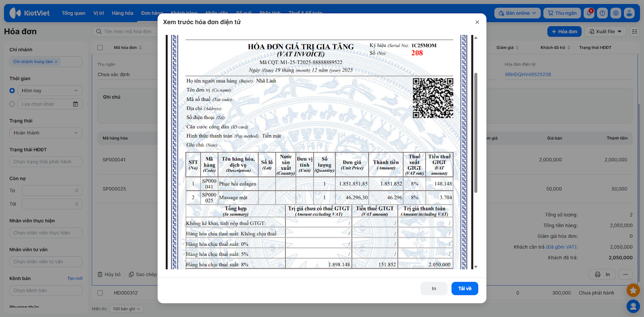Click the Đã gồm VAT text
644x317 pixels.
pyautogui.click(x=561, y=247)
